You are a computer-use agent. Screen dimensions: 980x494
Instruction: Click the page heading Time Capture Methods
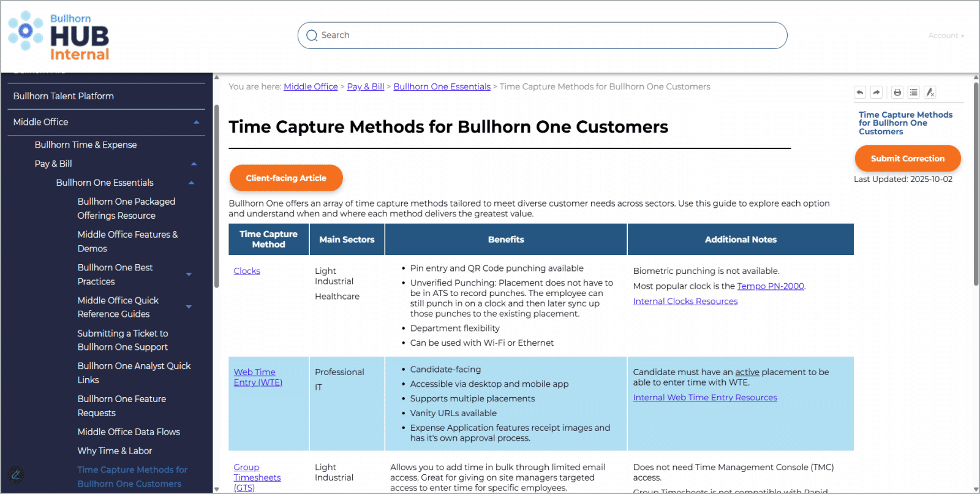point(448,127)
